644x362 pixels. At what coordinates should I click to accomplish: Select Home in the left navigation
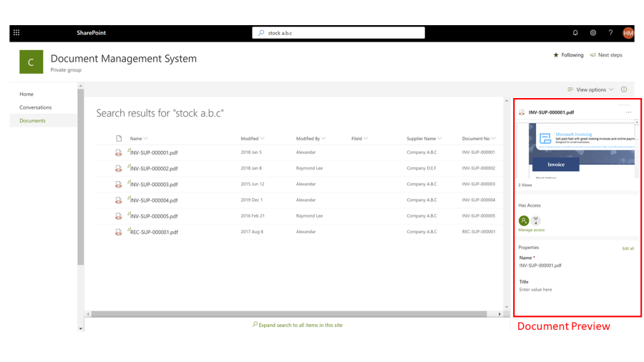click(x=26, y=94)
